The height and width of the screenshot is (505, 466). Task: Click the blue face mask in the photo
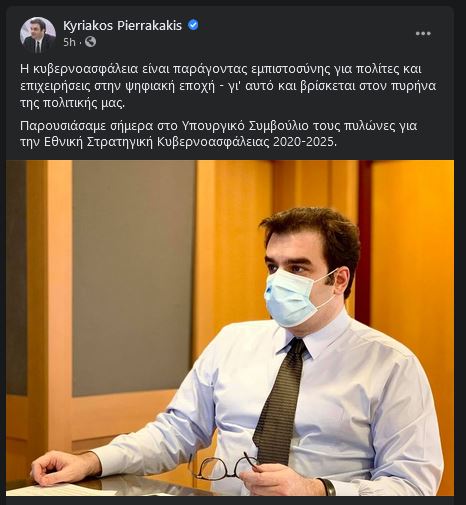(x=293, y=298)
